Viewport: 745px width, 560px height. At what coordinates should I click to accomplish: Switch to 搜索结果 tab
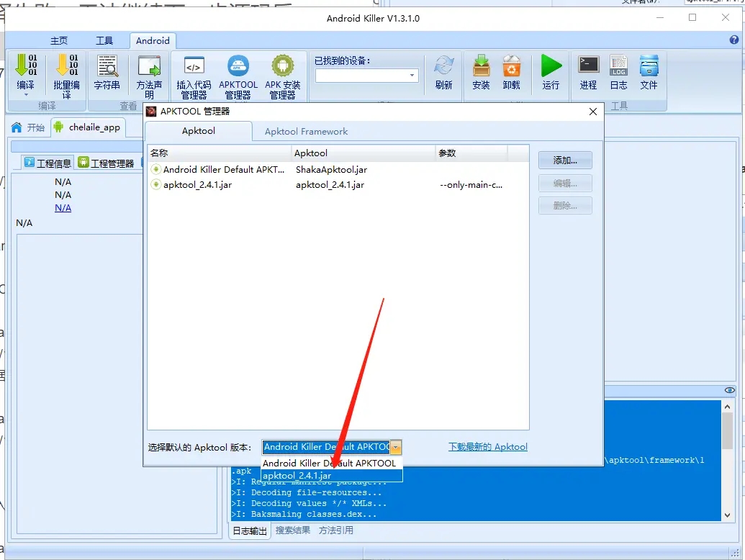coord(293,530)
